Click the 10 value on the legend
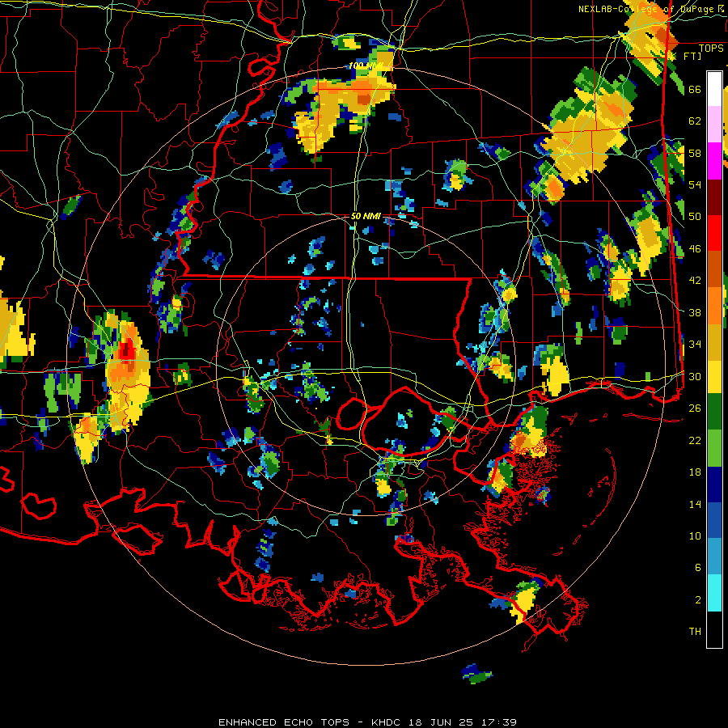Image resolution: width=728 pixels, height=728 pixels. point(695,535)
